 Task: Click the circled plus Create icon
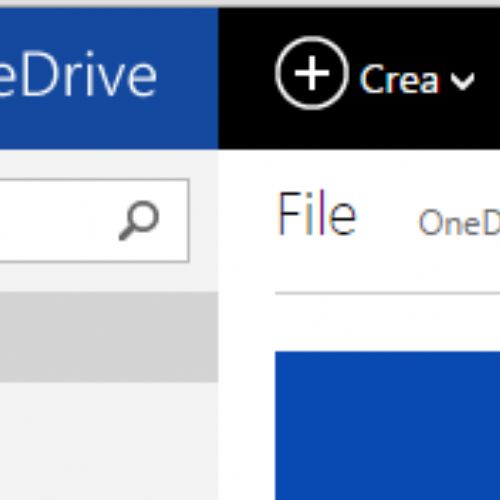point(312,73)
